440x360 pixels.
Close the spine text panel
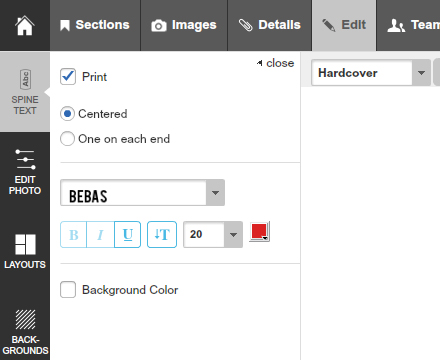point(275,63)
